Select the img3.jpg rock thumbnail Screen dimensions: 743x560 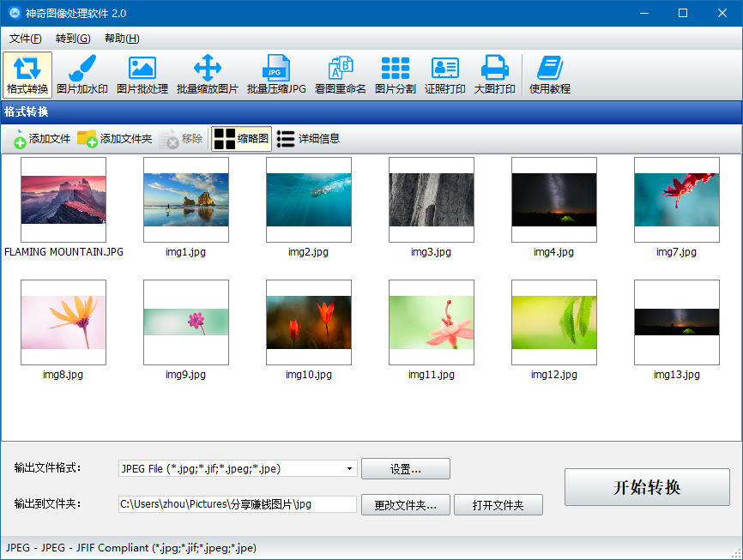[x=432, y=200]
